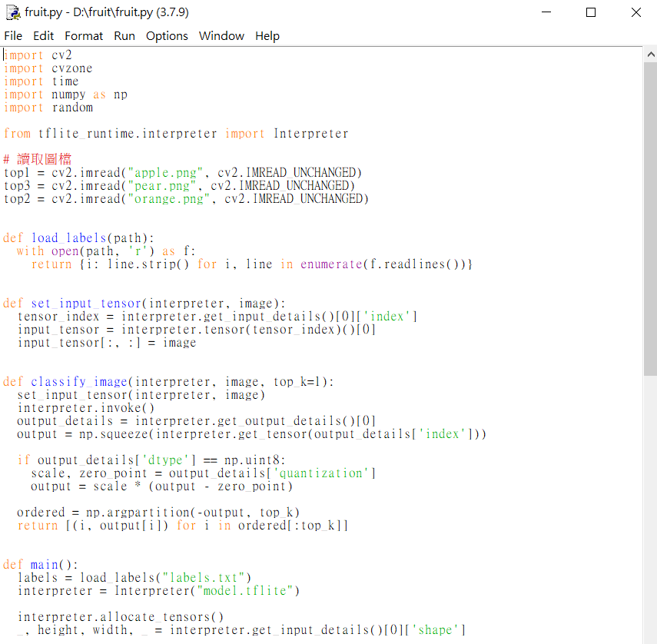Open the Edit menu
This screenshot has width=657, height=644.
point(43,36)
